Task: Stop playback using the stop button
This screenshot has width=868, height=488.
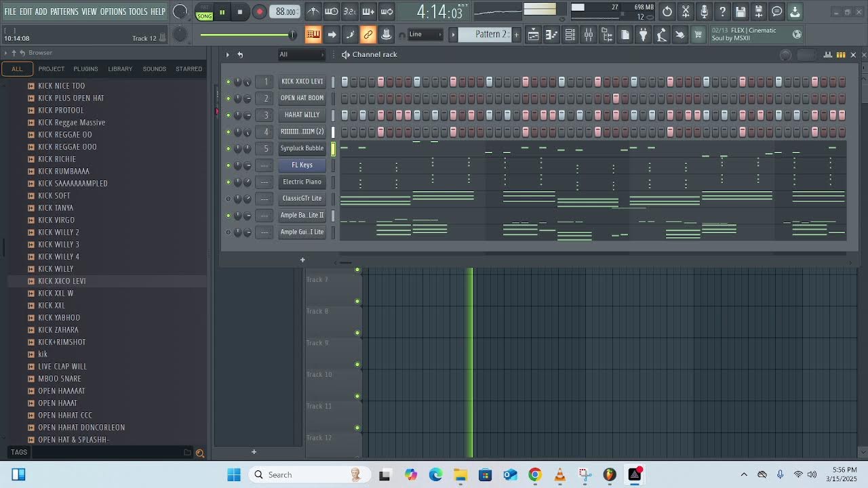Action: [x=240, y=12]
